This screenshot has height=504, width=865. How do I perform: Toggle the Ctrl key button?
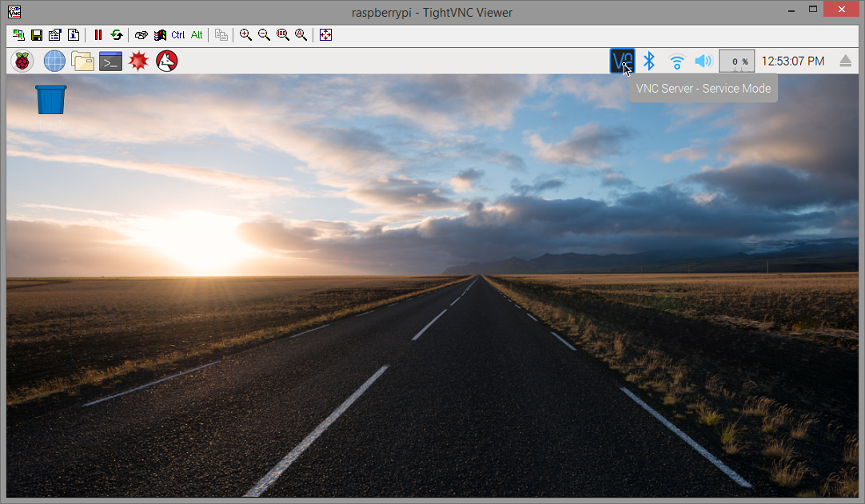[x=178, y=34]
